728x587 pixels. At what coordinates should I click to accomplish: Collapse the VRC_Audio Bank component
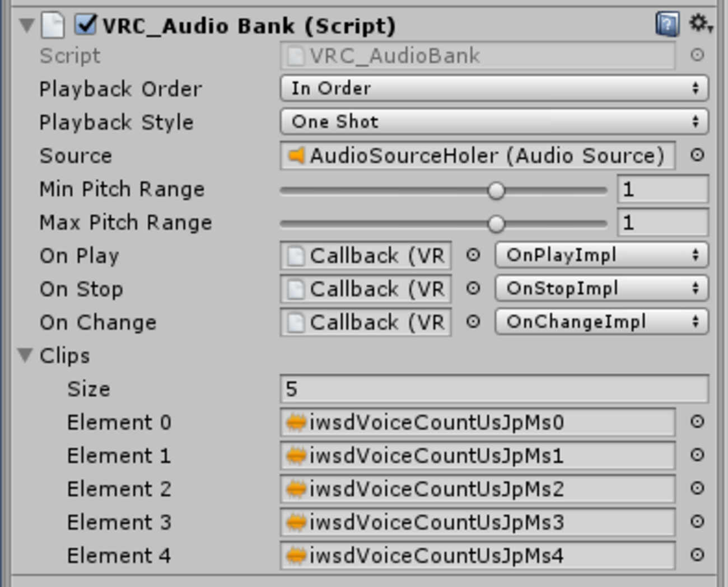26,25
